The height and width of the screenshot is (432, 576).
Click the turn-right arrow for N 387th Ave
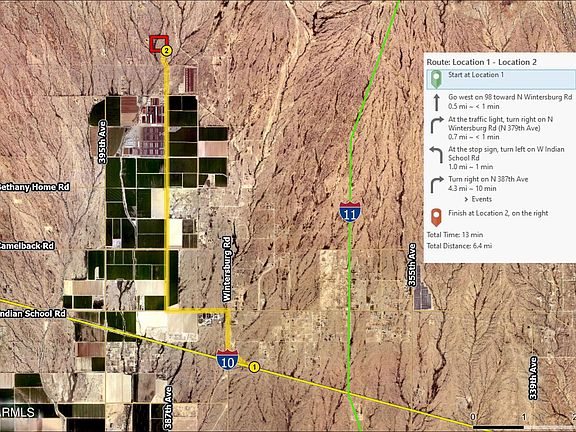(436, 185)
